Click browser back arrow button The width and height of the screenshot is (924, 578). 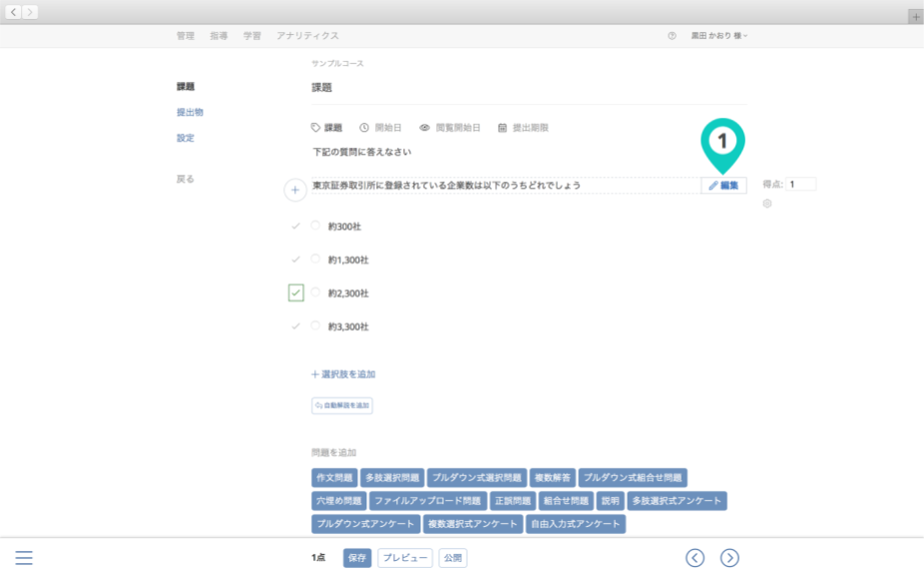[14, 12]
